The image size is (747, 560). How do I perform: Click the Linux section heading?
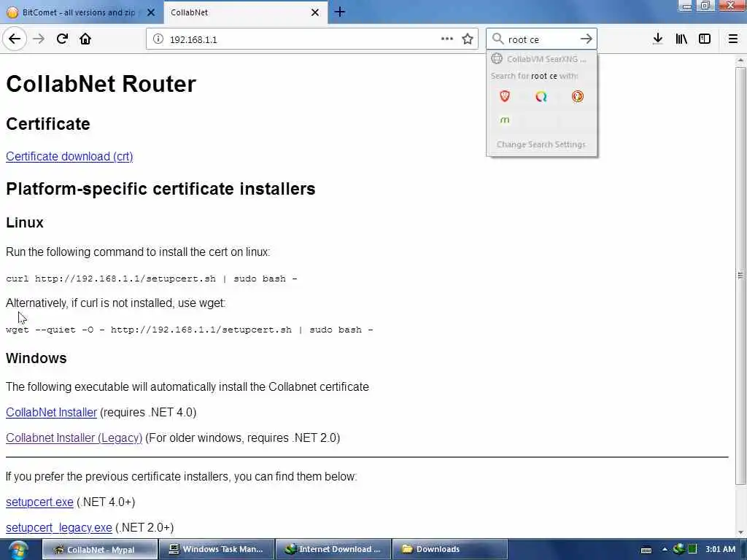pyautogui.click(x=25, y=222)
